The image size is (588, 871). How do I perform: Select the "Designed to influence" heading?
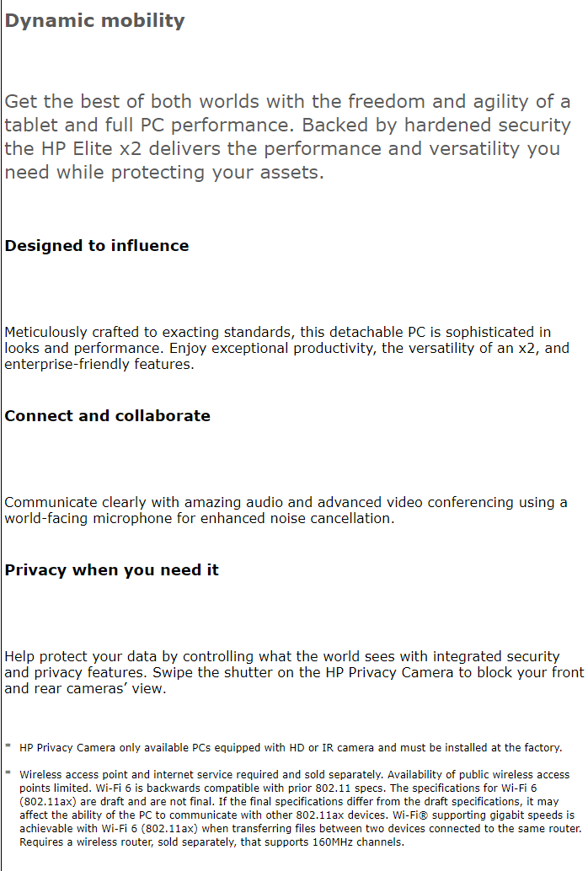tap(97, 246)
